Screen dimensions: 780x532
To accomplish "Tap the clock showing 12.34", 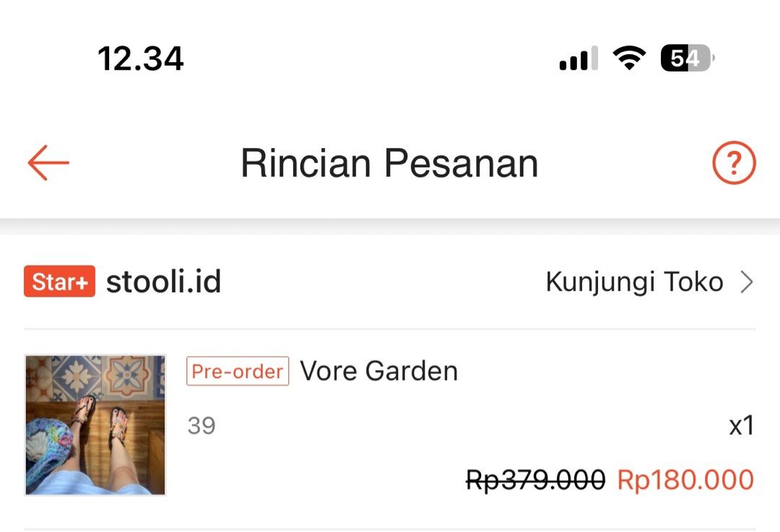I will pos(142,59).
